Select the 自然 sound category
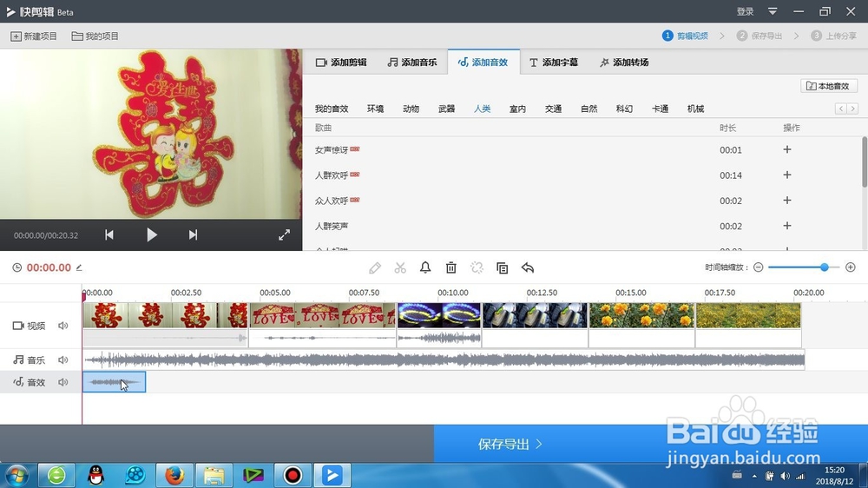The height and width of the screenshot is (488, 868). 589,109
